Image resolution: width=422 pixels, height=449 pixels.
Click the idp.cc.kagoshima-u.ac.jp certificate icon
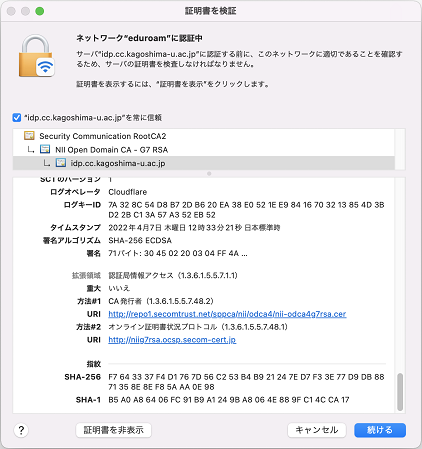[61, 163]
